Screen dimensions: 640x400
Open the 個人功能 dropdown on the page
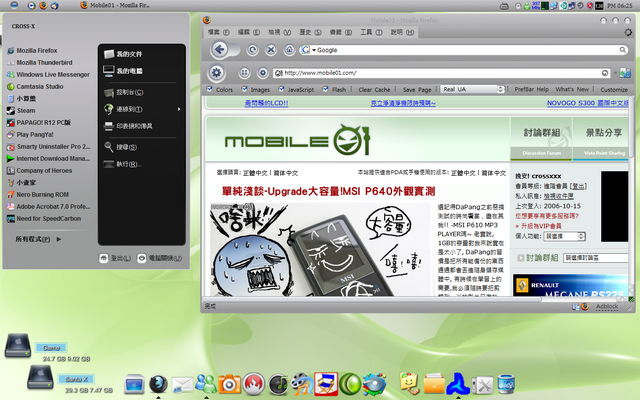pos(565,236)
